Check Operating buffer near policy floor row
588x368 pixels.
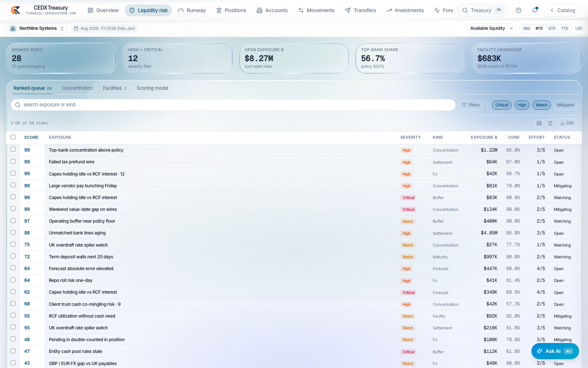point(13,220)
